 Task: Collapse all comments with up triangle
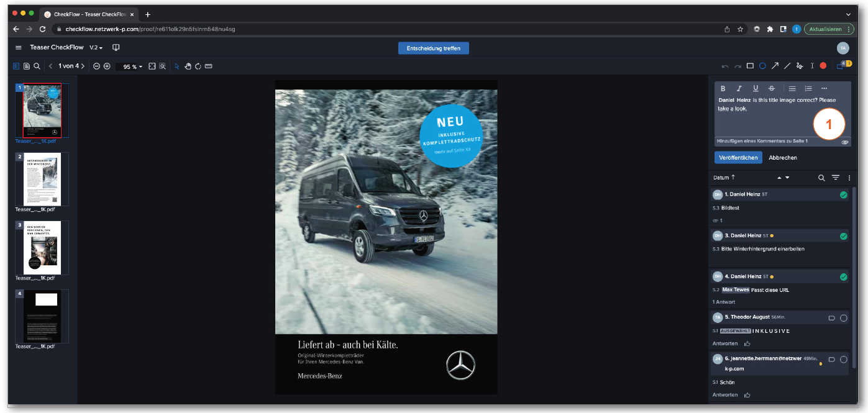pyautogui.click(x=779, y=178)
